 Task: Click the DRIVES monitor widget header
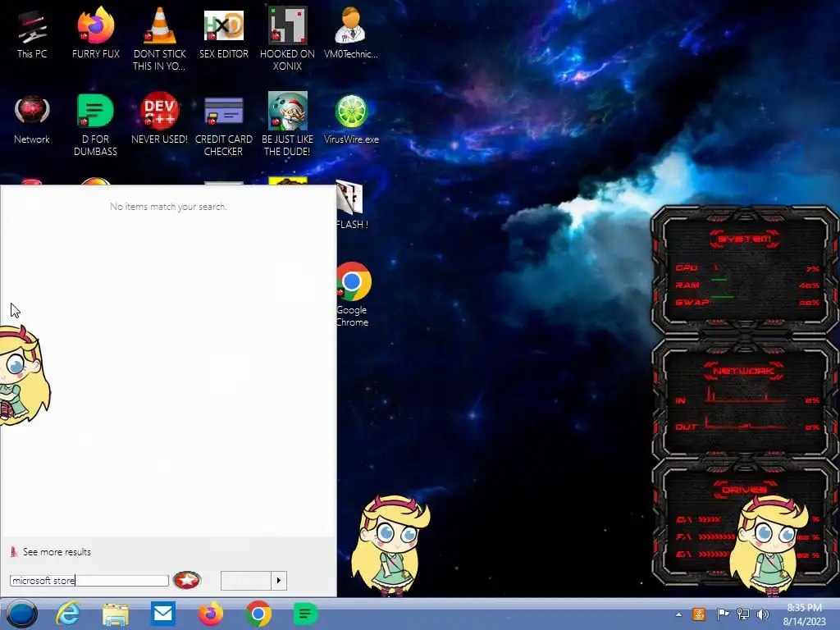pos(743,489)
